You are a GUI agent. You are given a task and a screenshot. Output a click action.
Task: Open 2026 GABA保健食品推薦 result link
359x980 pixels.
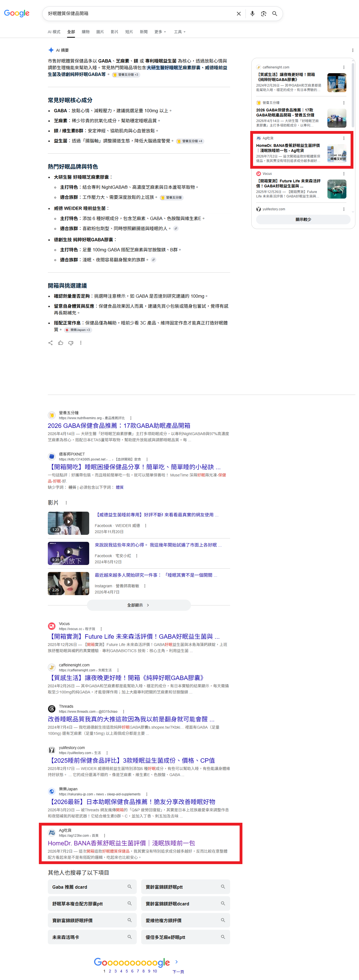(x=119, y=426)
